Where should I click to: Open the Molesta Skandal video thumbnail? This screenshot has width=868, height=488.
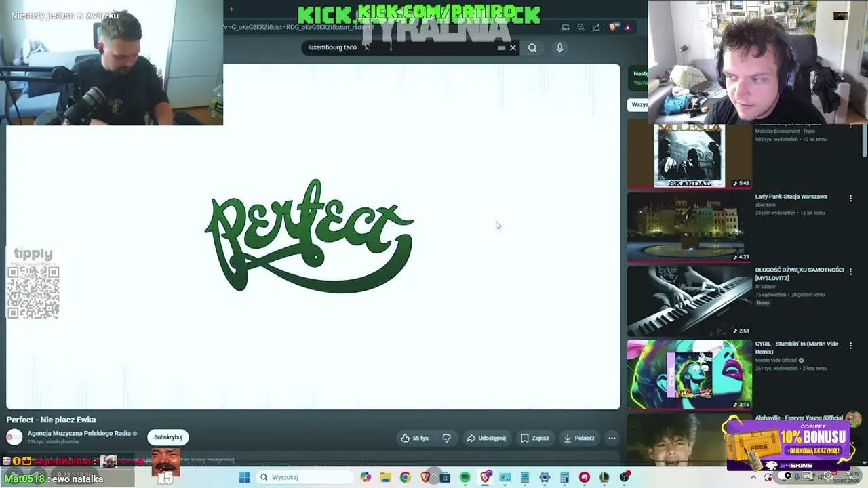689,155
